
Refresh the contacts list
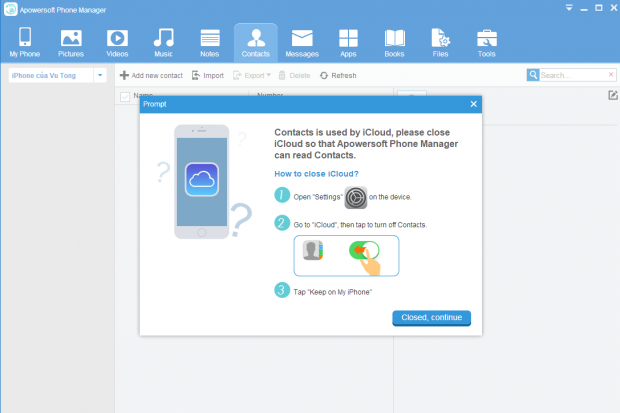[x=338, y=75]
